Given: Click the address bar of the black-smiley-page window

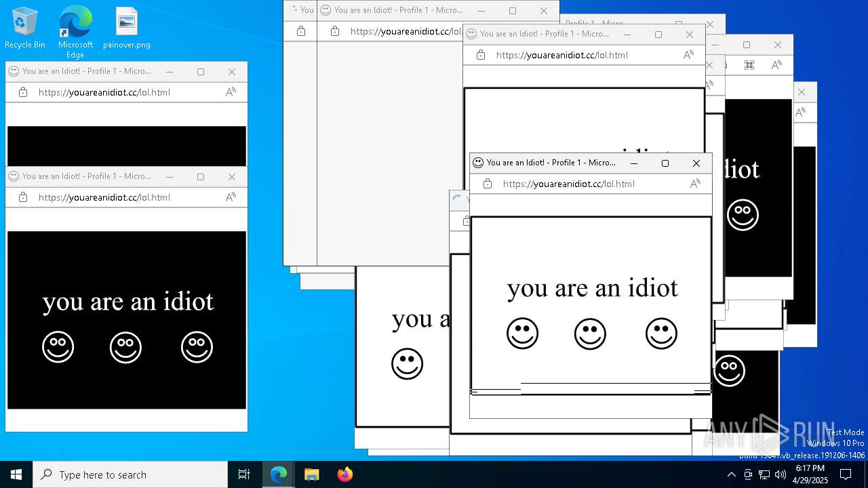Looking at the screenshot, I should [104, 197].
